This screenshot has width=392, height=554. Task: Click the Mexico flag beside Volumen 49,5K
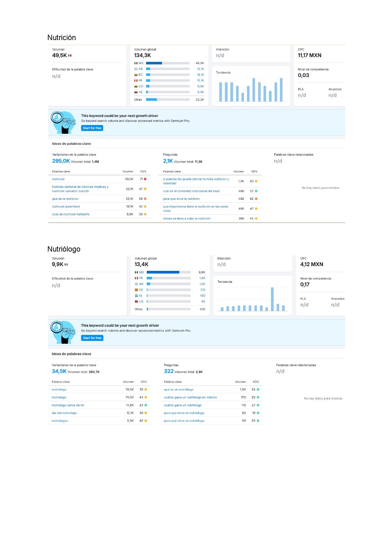(70, 56)
